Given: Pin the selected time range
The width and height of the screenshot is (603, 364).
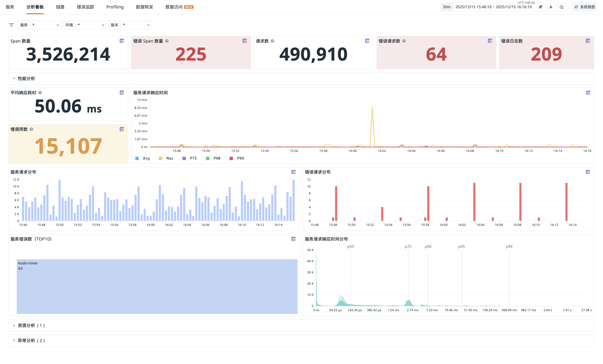Looking at the screenshot, I should point(540,7).
